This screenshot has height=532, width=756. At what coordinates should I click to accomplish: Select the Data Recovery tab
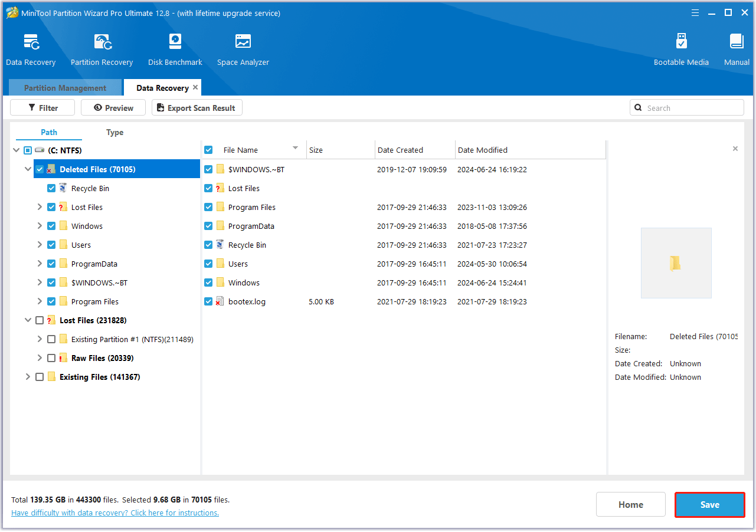coord(162,88)
